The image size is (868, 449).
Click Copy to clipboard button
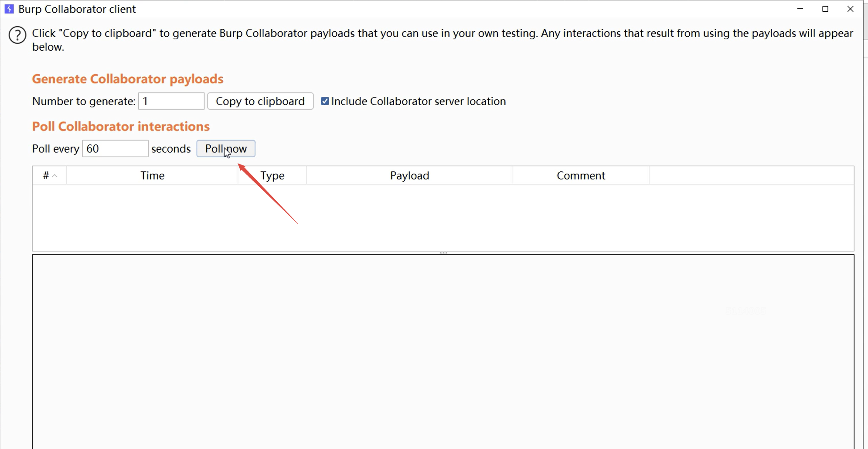pyautogui.click(x=260, y=101)
